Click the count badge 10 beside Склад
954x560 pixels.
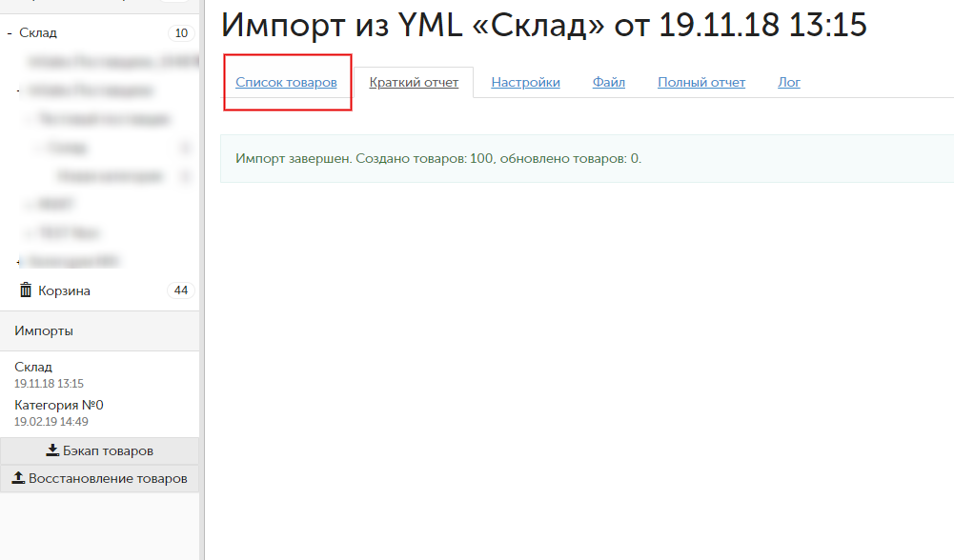tap(180, 33)
